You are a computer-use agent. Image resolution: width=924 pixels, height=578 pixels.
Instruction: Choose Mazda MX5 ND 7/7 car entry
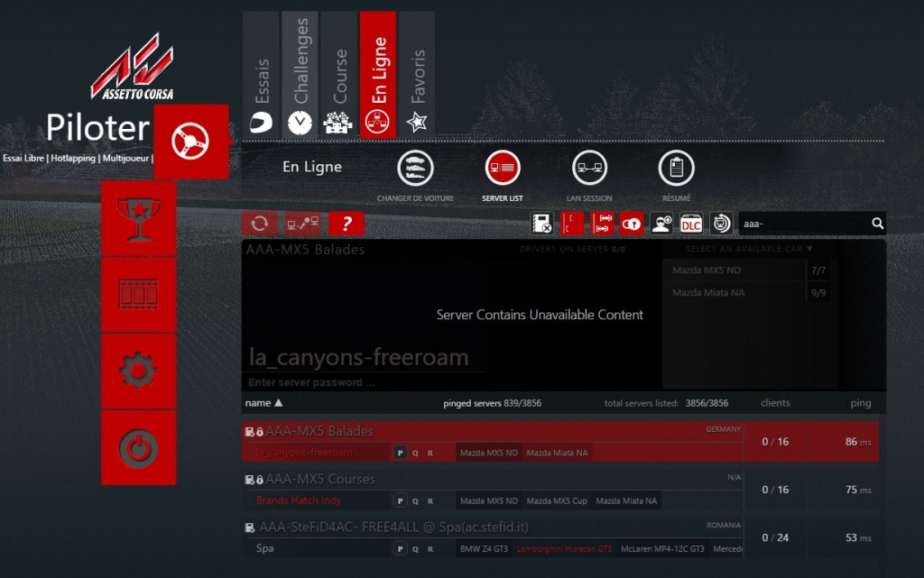749,271
